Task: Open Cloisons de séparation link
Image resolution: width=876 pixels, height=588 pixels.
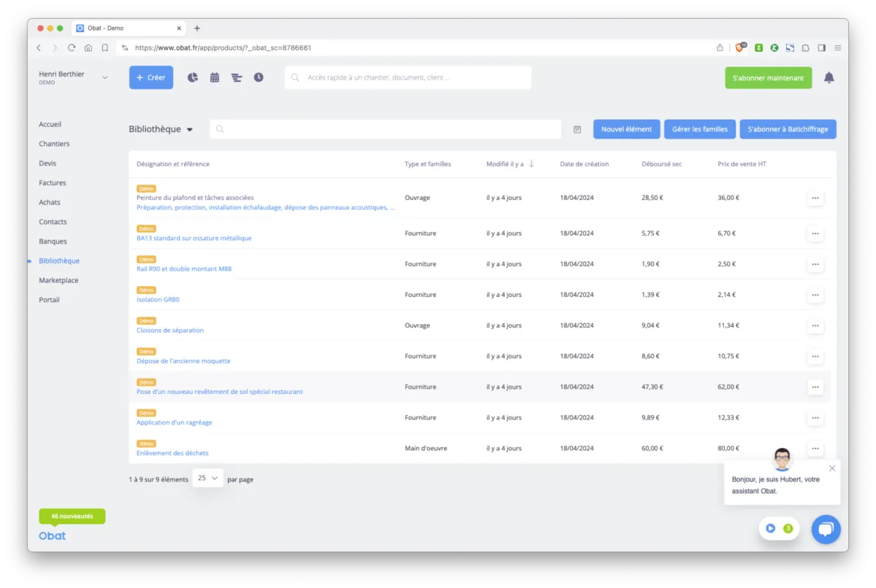Action: pos(170,330)
